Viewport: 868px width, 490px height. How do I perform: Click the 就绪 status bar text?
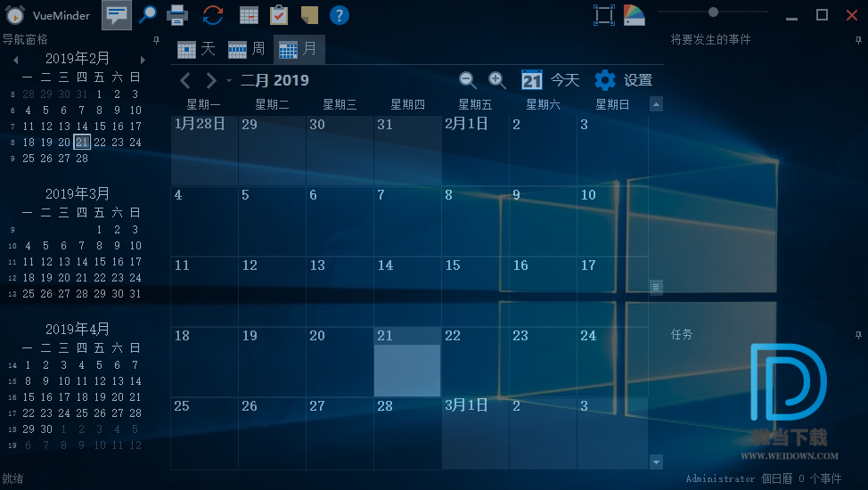[x=12, y=479]
